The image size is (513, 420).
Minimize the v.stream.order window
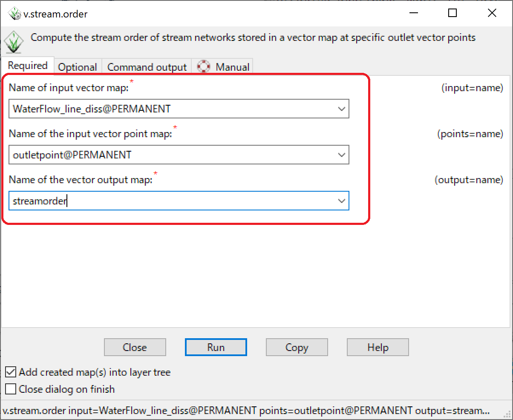point(413,13)
